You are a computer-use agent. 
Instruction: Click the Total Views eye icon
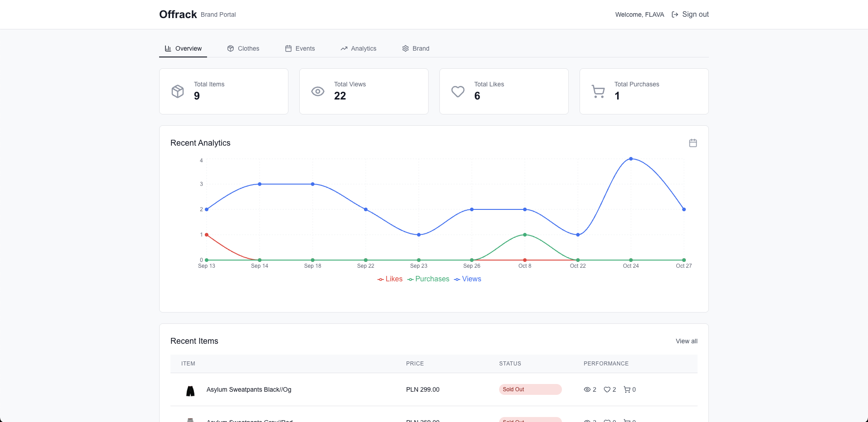click(x=318, y=91)
